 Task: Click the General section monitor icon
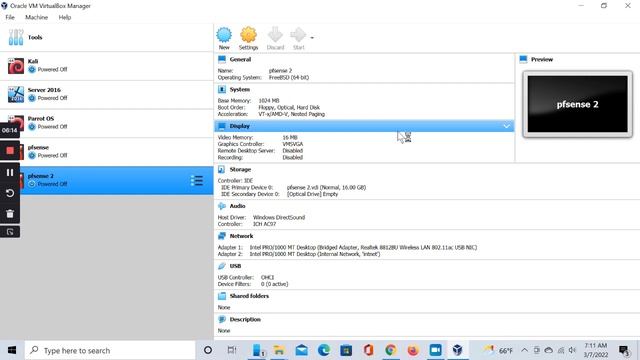[x=222, y=60]
